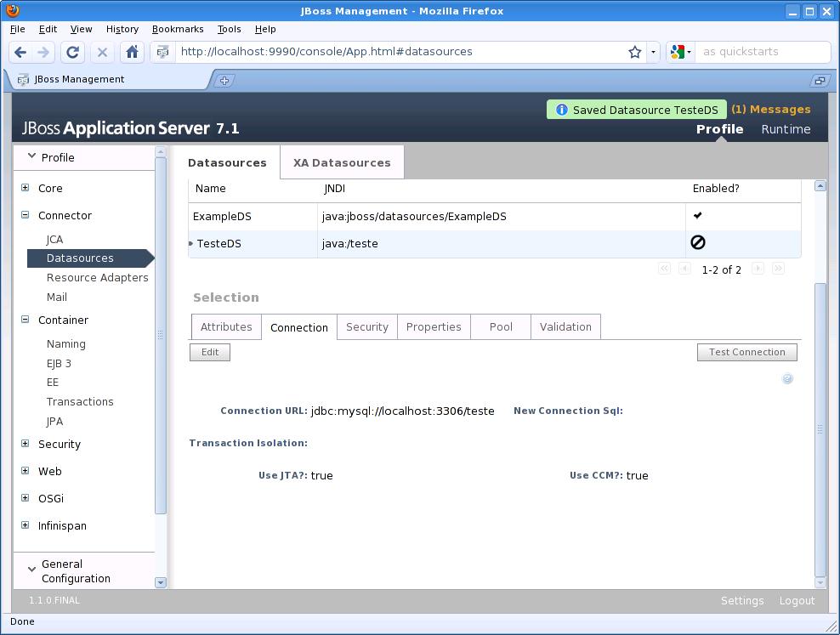Screen dimensions: 840x635
Task: Click the browser Forward arrow
Action: pos(43,52)
